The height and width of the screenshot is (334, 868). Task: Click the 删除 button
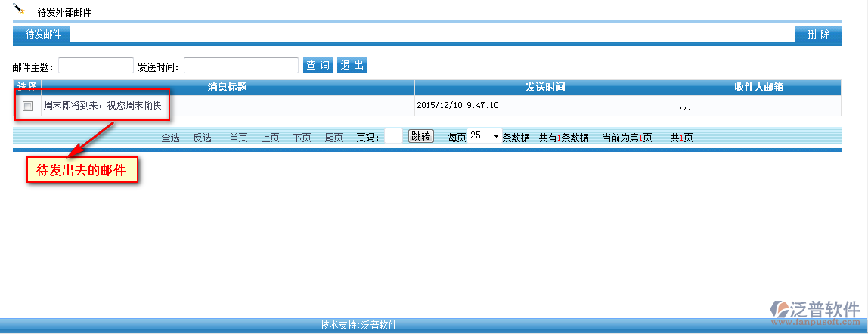click(x=818, y=34)
